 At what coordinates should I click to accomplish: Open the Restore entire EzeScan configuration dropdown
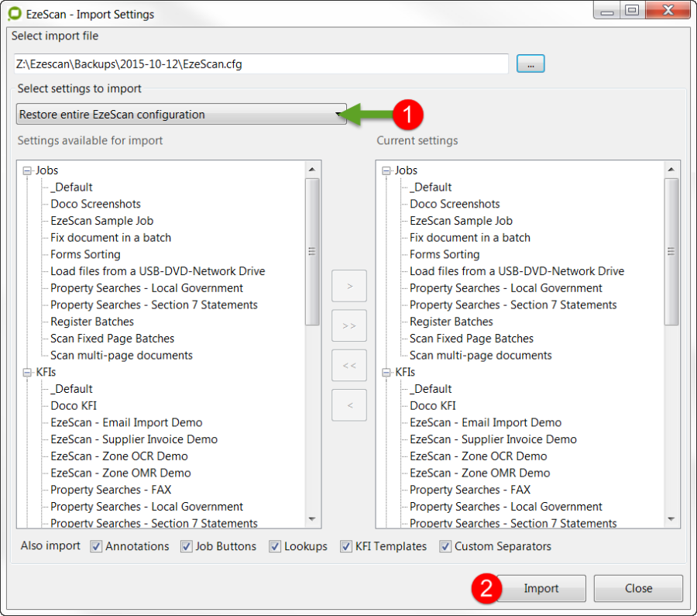coord(181,115)
